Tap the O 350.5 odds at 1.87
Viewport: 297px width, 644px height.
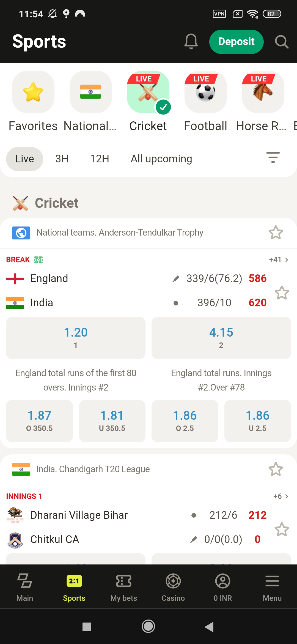click(x=39, y=421)
